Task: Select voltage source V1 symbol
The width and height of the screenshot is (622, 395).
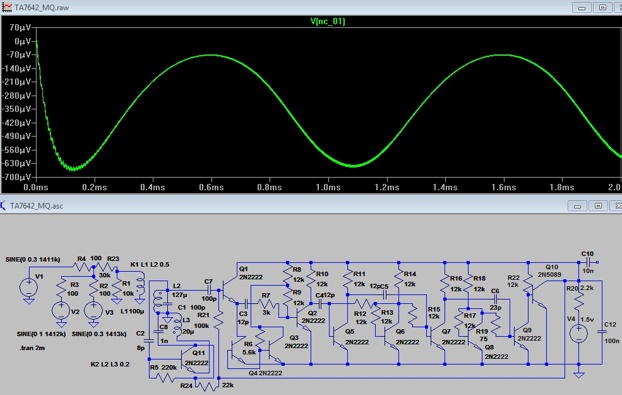Action: click(29, 287)
